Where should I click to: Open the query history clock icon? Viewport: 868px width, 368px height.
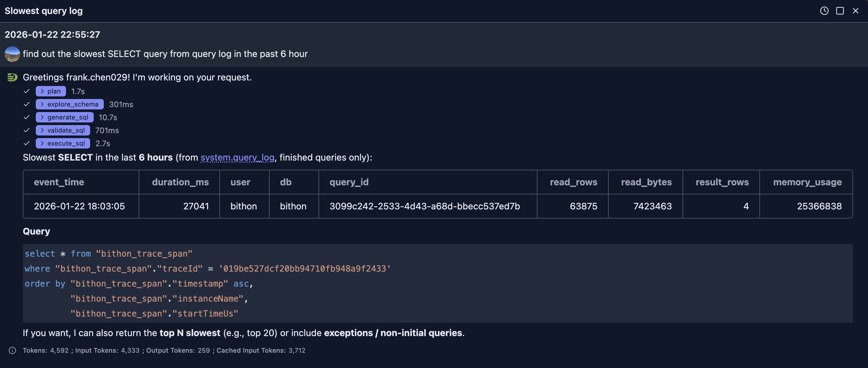(x=824, y=11)
